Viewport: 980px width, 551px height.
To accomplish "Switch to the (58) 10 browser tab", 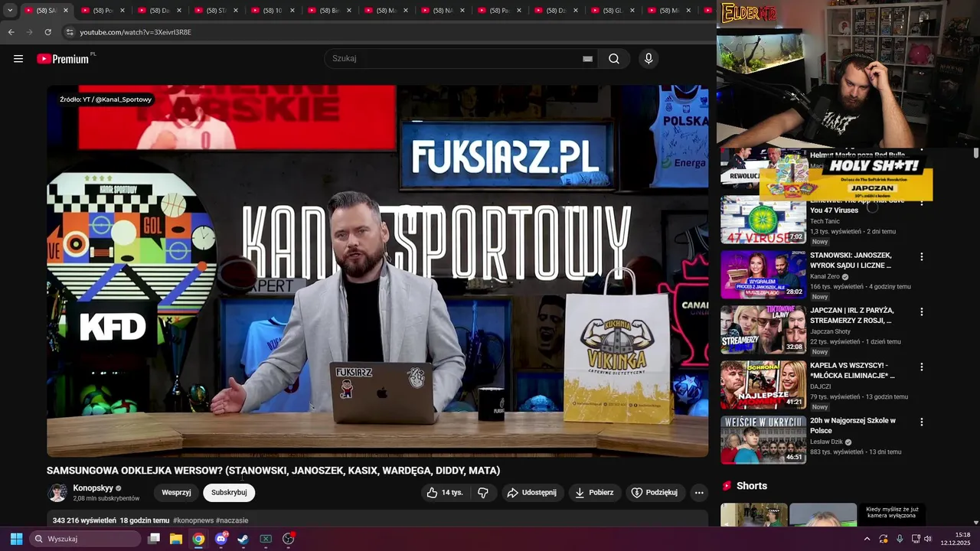I will click(x=273, y=11).
